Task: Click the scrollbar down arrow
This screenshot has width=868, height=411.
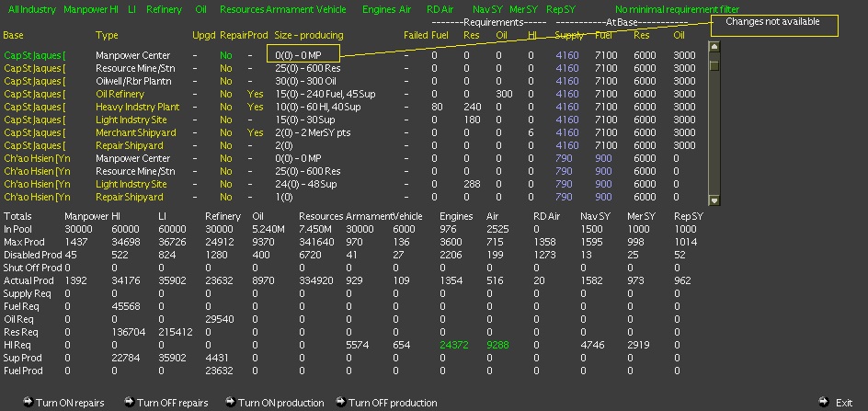Action: click(714, 200)
